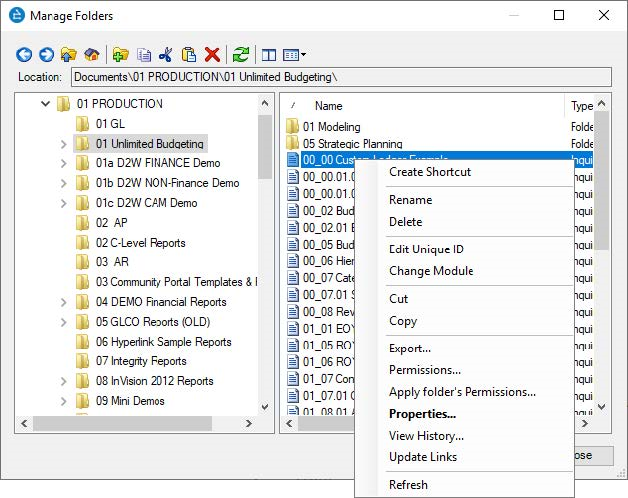Viewport: 628px width, 498px height.
Task: Click the scissors Cut toolbar icon
Action: [x=166, y=55]
